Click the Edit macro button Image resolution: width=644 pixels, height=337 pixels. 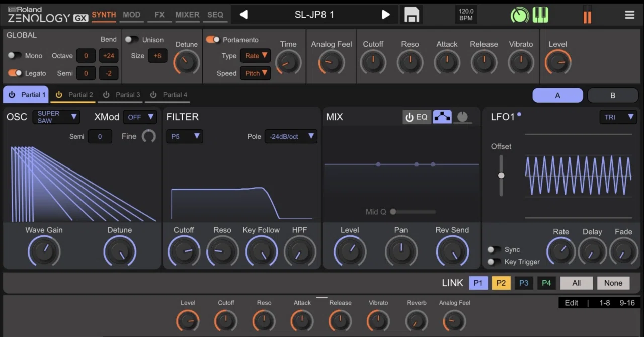(572, 303)
